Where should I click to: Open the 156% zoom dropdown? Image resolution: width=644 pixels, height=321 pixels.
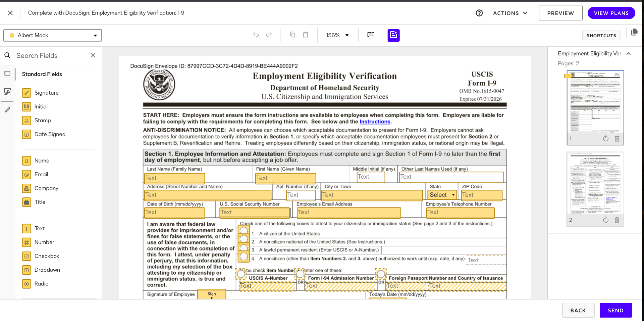pos(337,35)
